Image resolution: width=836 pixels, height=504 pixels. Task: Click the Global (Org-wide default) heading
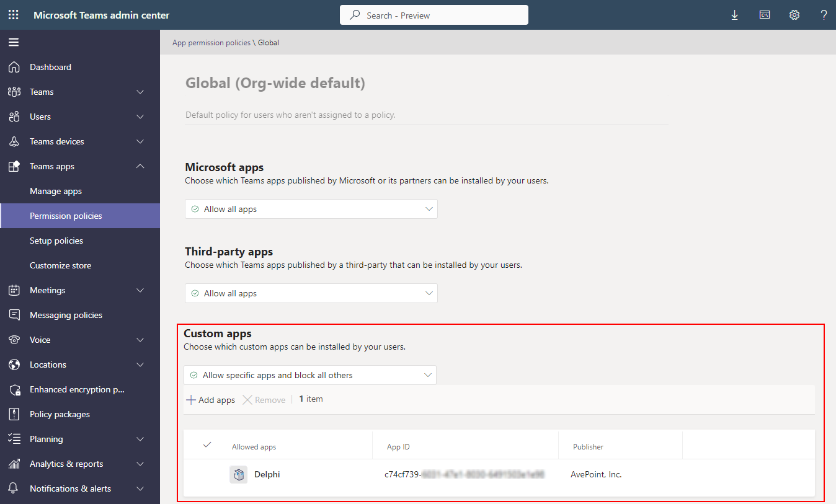(275, 83)
